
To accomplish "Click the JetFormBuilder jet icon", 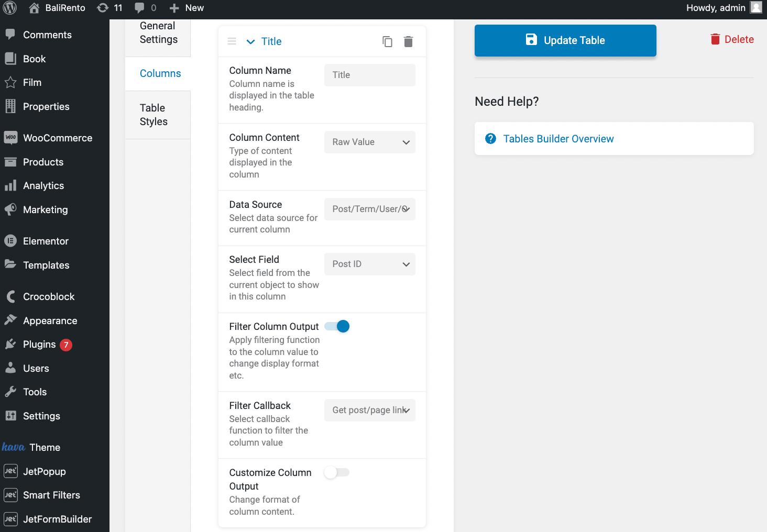I will [x=10, y=519].
